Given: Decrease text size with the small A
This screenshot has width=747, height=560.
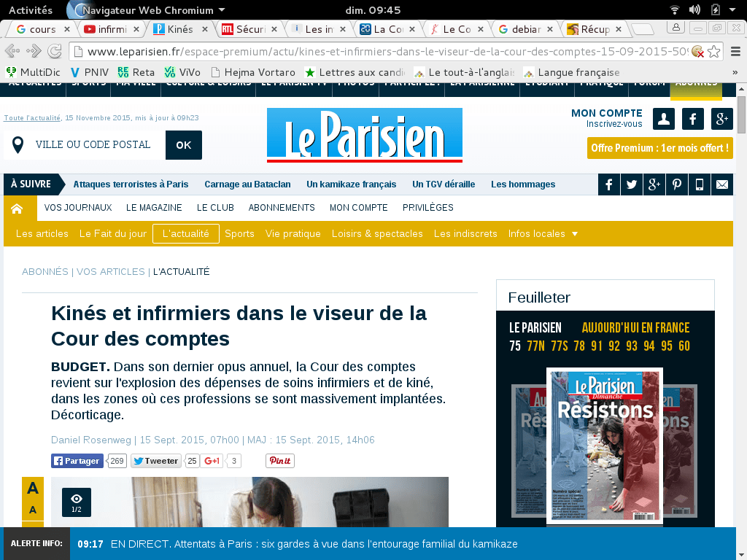Looking at the screenshot, I should (x=33, y=510).
